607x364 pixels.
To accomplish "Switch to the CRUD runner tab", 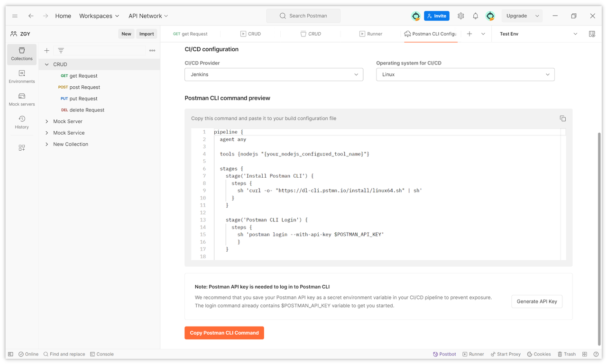I will tap(250, 34).
